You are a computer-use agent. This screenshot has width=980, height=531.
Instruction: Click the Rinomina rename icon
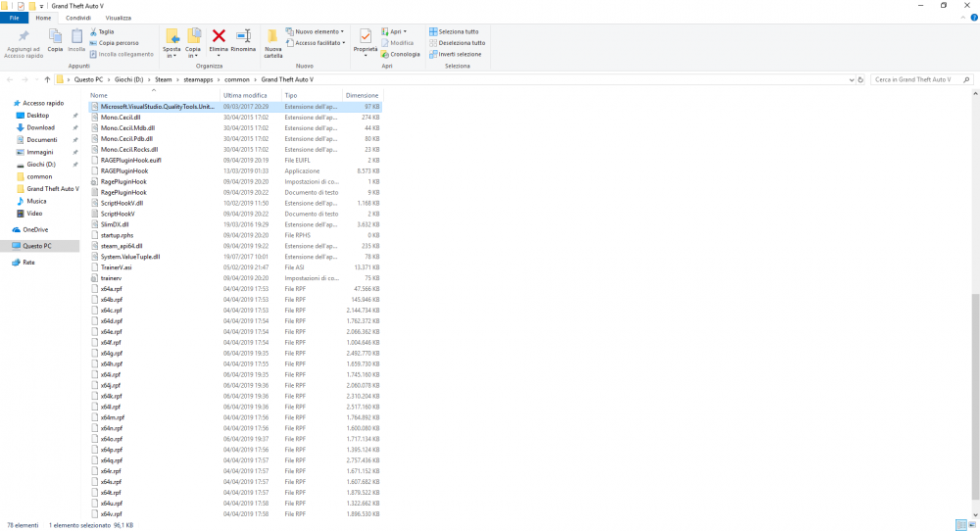243,36
